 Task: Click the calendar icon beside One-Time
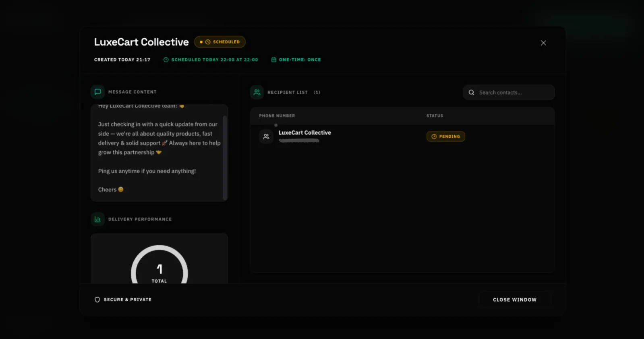pos(274,60)
